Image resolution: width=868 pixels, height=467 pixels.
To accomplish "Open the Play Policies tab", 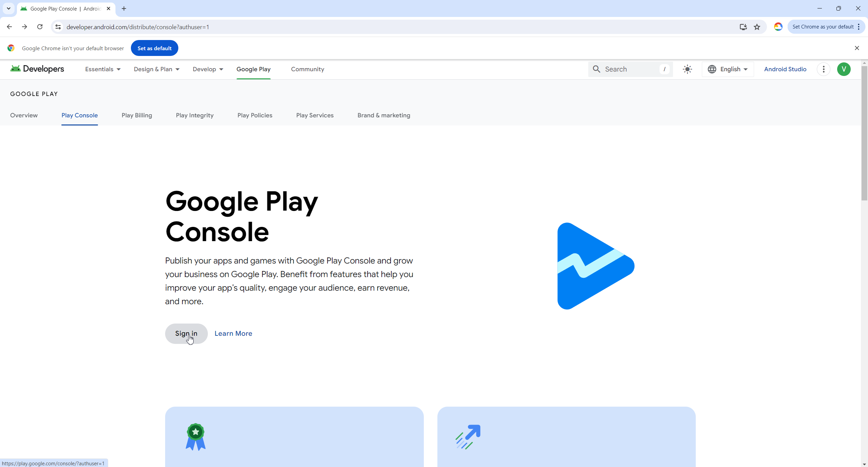I will click(255, 115).
